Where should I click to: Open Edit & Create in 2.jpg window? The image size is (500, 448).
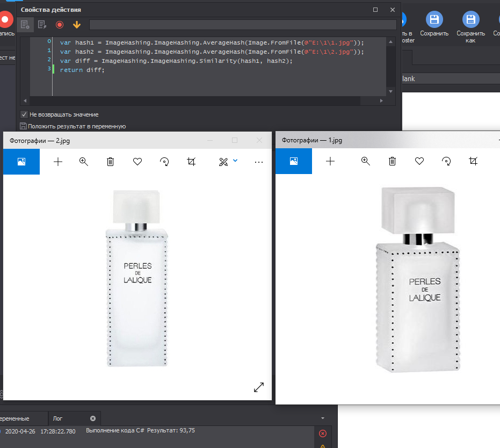click(223, 162)
